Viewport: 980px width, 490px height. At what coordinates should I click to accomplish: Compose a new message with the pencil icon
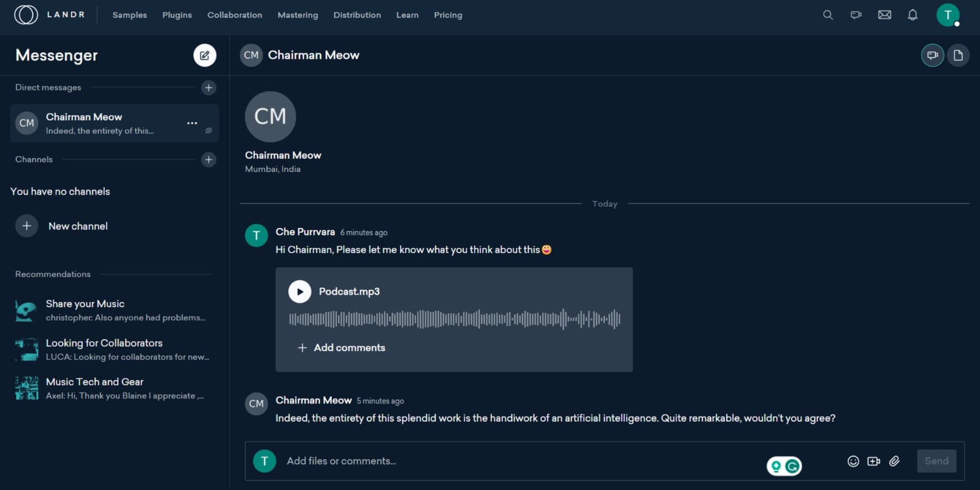(205, 55)
